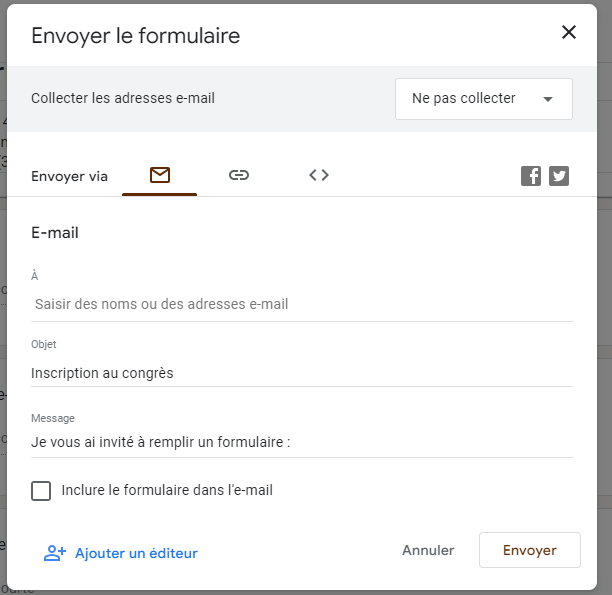612x595 pixels.
Task: Select the email envelope send tab
Action: pyautogui.click(x=159, y=175)
